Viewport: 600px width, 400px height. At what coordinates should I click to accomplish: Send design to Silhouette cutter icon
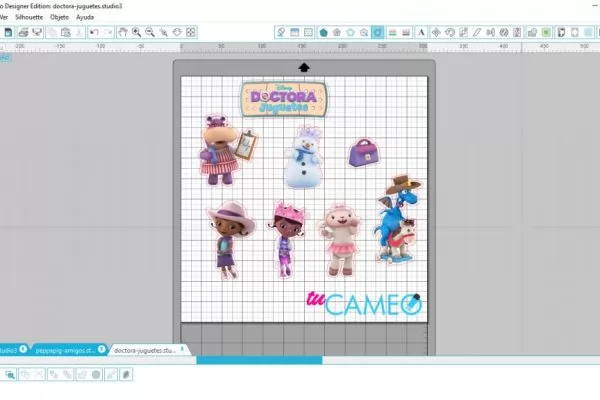[x=37, y=33]
